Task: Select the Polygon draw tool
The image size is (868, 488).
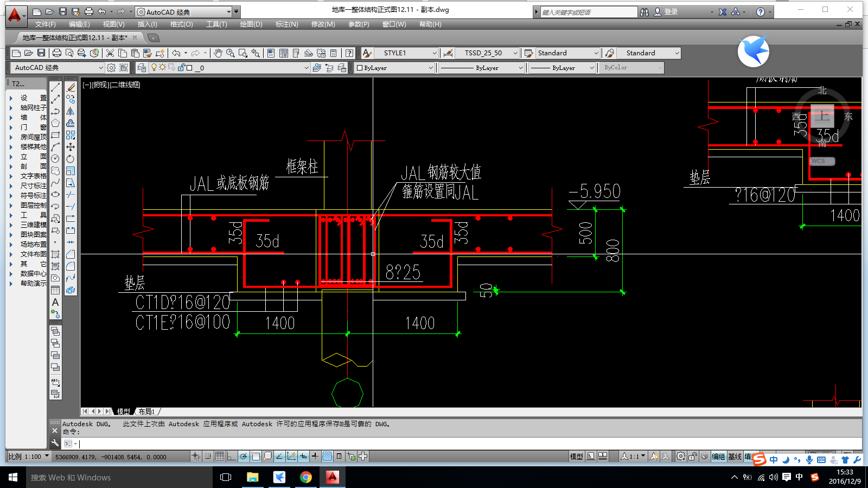Action: (55, 123)
